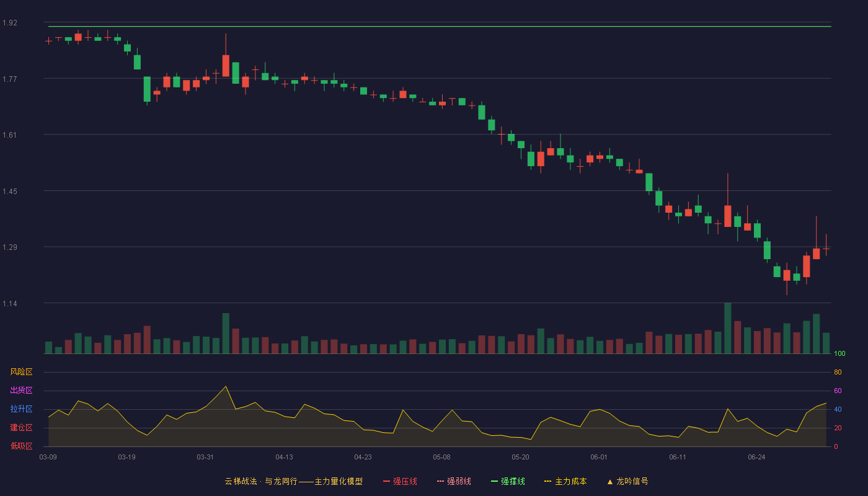
Task: Click the blue 40 indicator axis value
Action: point(838,409)
